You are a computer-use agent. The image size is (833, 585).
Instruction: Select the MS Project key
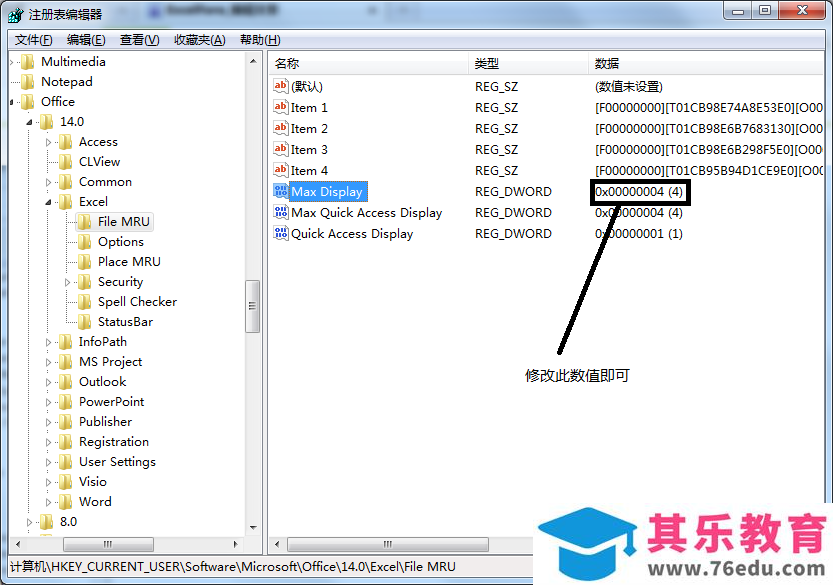click(110, 362)
